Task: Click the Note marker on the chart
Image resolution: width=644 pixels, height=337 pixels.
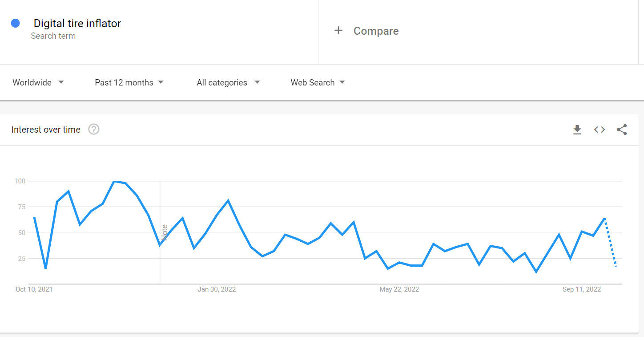Action: 165,232
